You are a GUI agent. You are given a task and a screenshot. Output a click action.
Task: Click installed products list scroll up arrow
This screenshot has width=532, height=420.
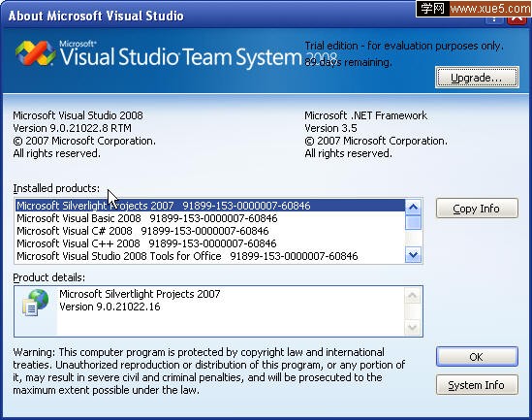coord(413,207)
